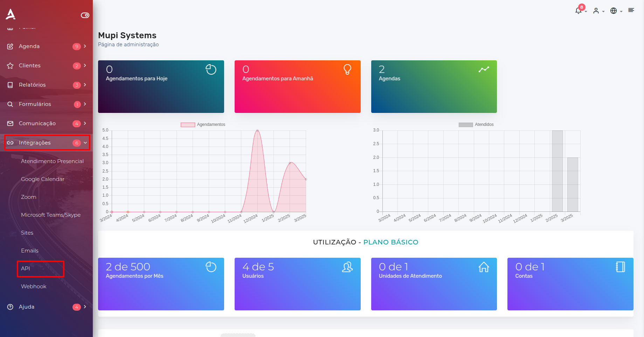Click the app logo in sidebar

pyautogui.click(x=11, y=14)
